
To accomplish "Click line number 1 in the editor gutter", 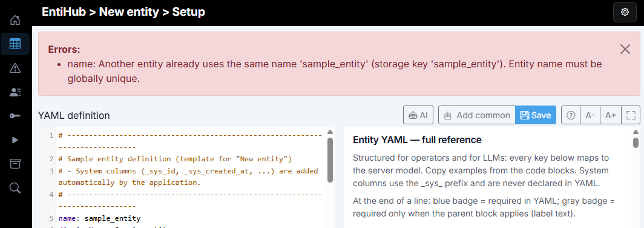I will tap(51, 135).
